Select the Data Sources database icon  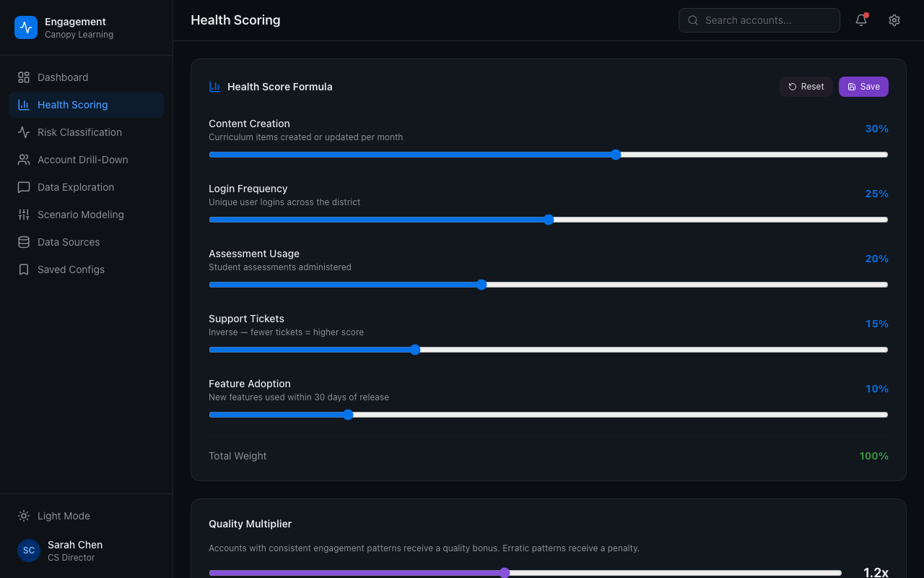24,241
